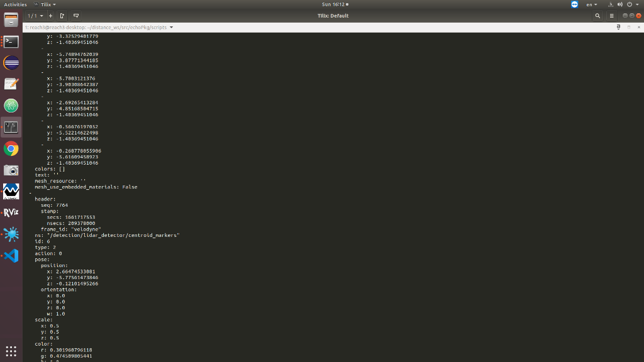
Task: Click the terminal output near centroid_markers line
Action: click(x=107, y=235)
